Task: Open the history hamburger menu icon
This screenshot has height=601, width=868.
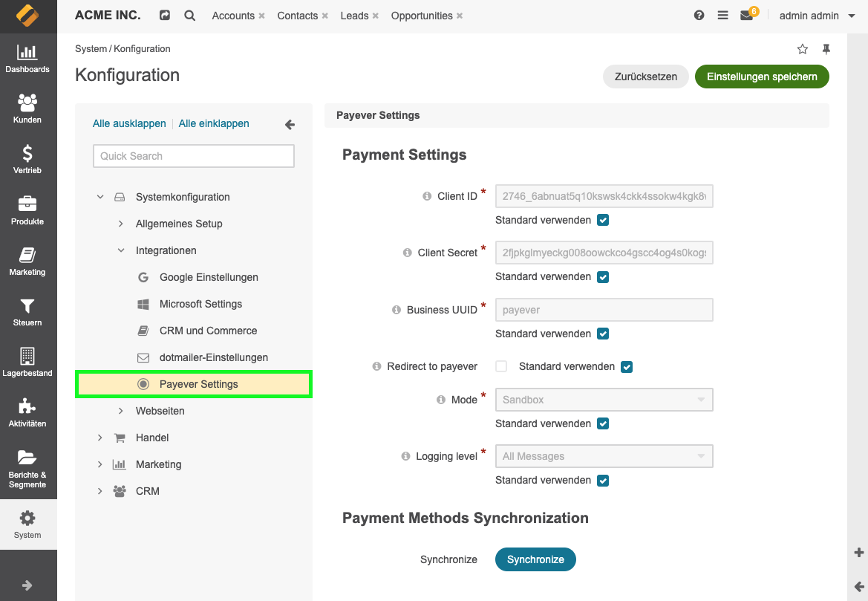Action: pyautogui.click(x=722, y=16)
